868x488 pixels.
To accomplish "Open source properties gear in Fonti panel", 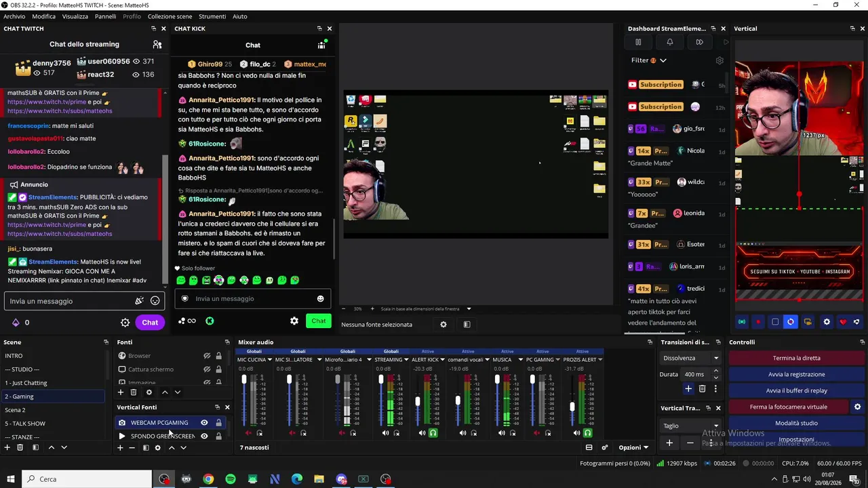I will pyautogui.click(x=149, y=392).
